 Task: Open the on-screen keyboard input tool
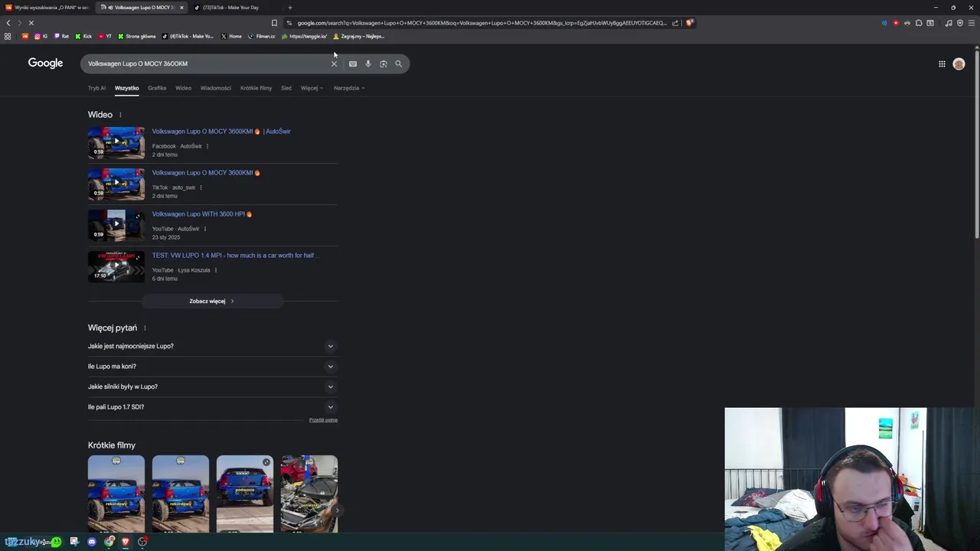pyautogui.click(x=353, y=64)
